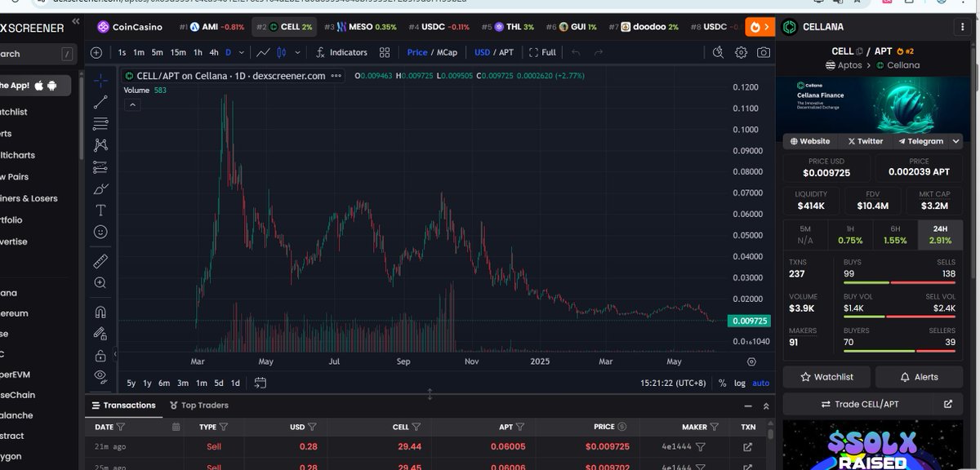Open the quick search icon in chart toolbar
This screenshot has height=470, width=980.
[x=718, y=52]
